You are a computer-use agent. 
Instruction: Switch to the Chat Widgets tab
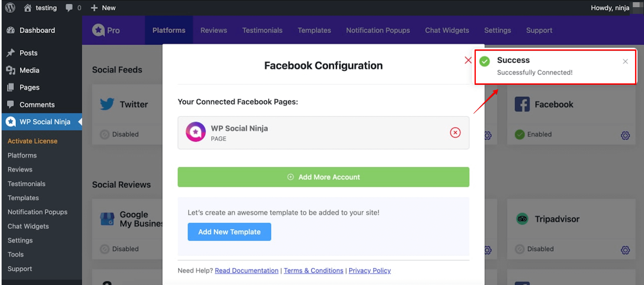(x=447, y=30)
